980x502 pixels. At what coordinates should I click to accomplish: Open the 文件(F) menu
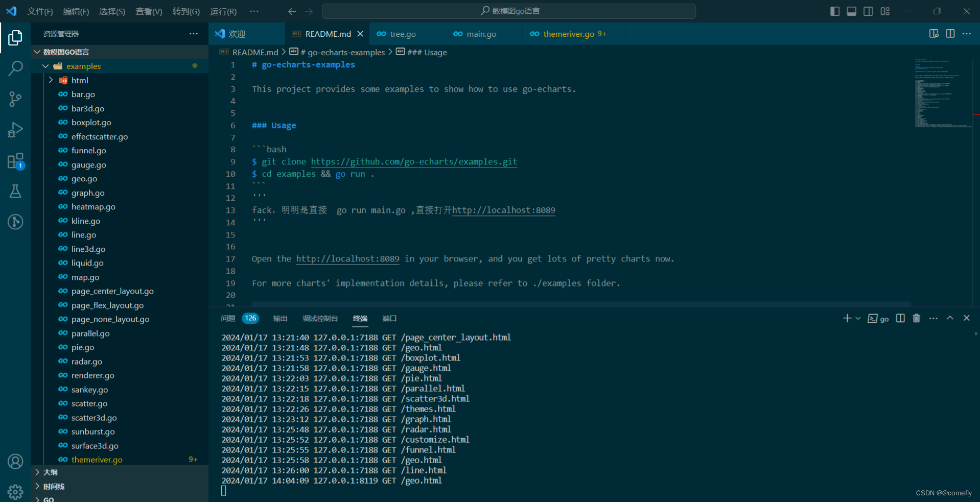pyautogui.click(x=40, y=11)
